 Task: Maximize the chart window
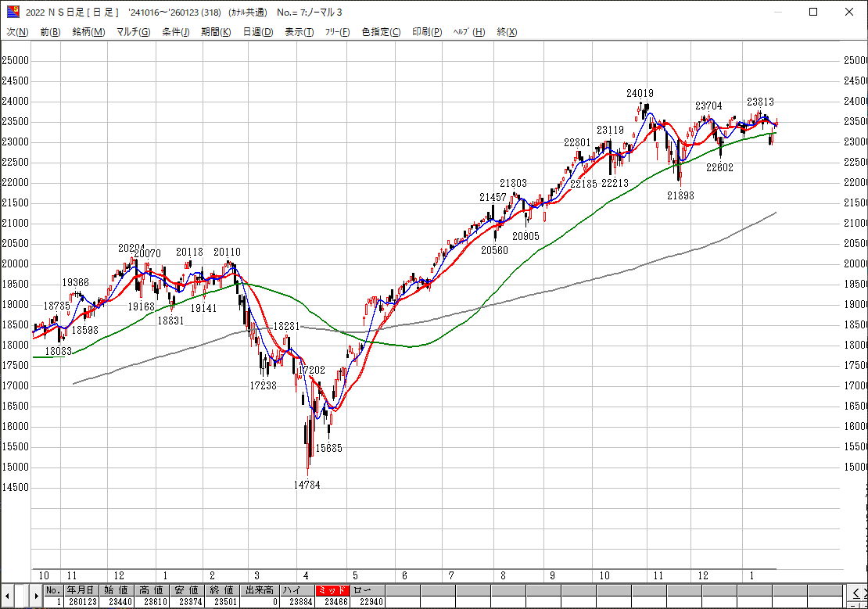(x=813, y=12)
